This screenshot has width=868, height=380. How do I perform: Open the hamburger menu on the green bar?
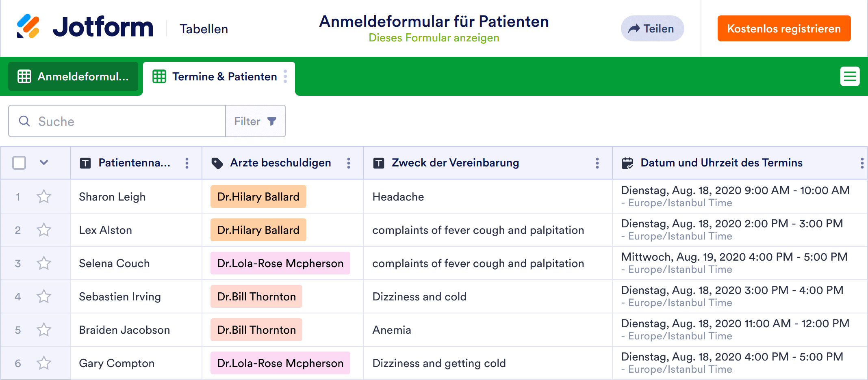850,76
